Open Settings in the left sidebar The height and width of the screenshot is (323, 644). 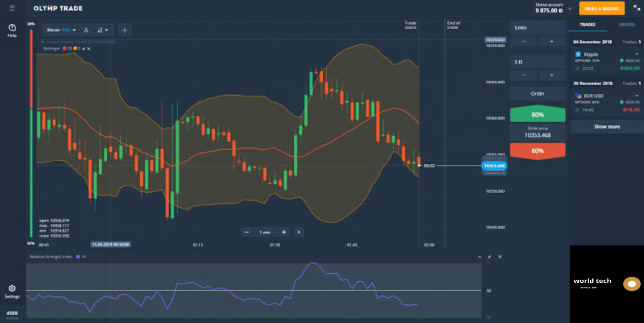pos(12,291)
